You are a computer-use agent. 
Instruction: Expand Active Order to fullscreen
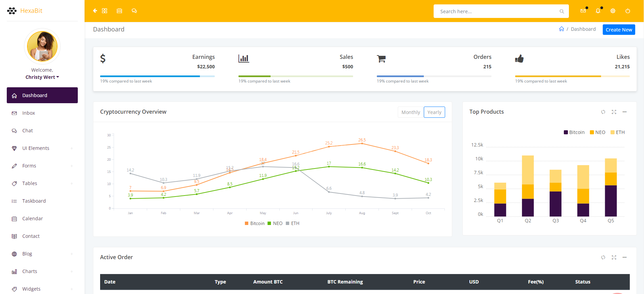(614, 257)
